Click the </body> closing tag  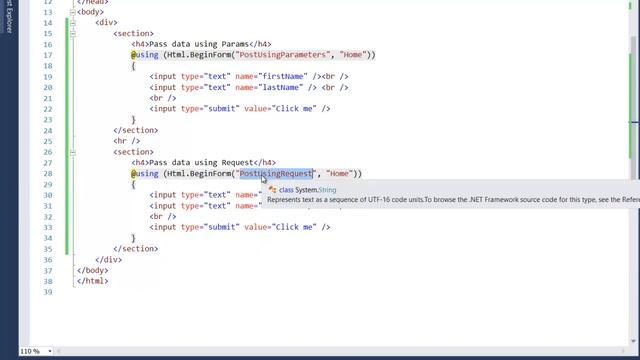click(93, 270)
